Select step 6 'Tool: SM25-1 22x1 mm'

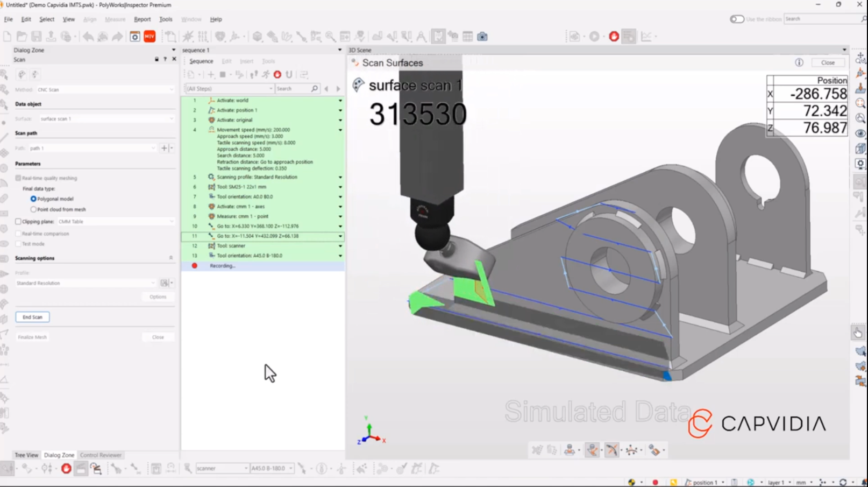pos(263,187)
